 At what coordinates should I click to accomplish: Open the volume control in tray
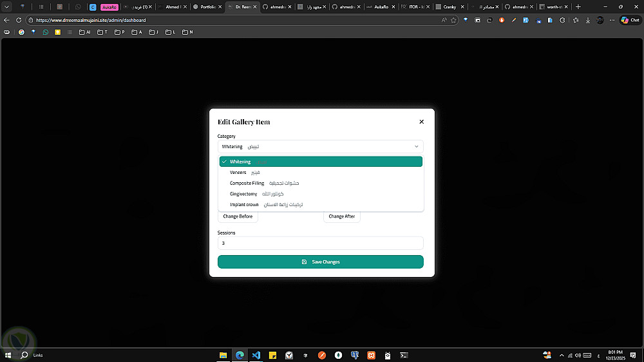point(578,356)
